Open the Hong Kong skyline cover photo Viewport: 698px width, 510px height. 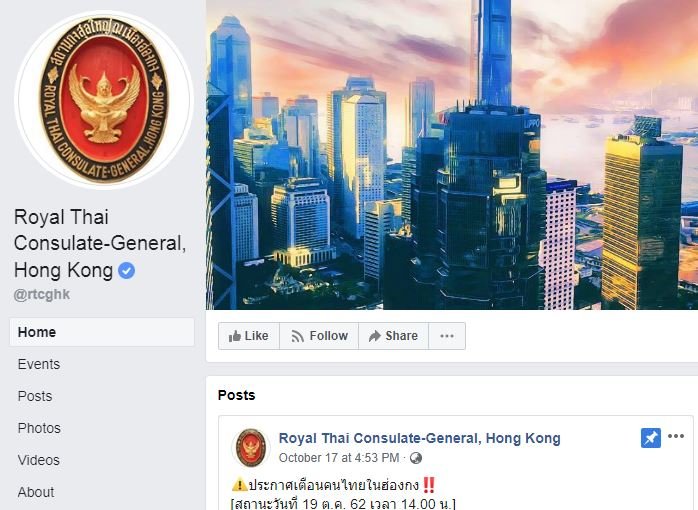coord(452,154)
